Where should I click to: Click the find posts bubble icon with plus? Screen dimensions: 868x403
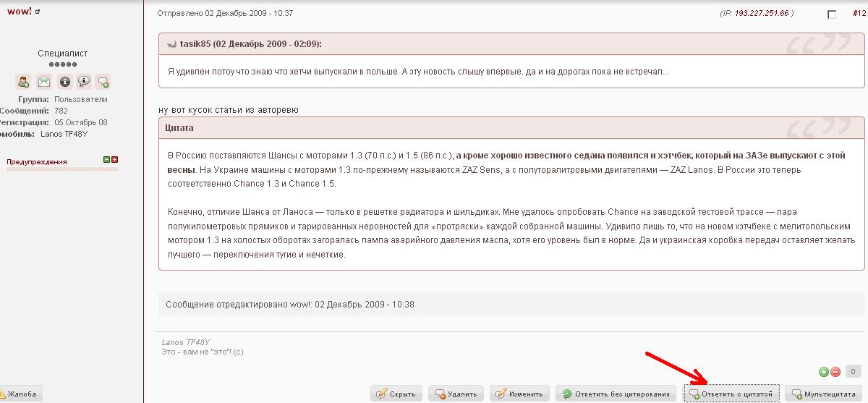pyautogui.click(x=103, y=82)
